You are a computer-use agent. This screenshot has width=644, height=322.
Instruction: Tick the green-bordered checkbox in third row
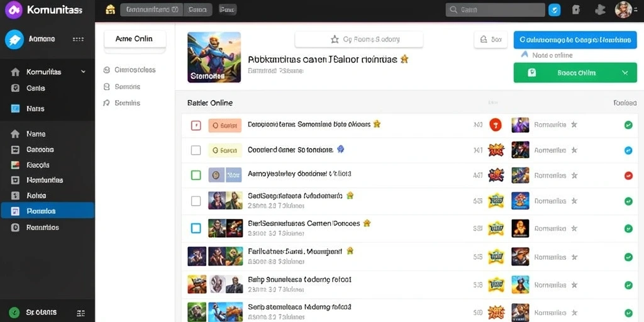tap(196, 175)
